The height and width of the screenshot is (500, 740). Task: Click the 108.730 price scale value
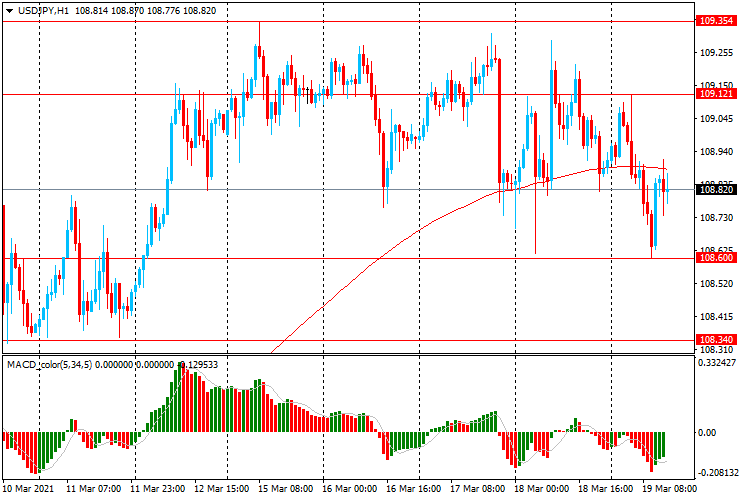click(716, 218)
